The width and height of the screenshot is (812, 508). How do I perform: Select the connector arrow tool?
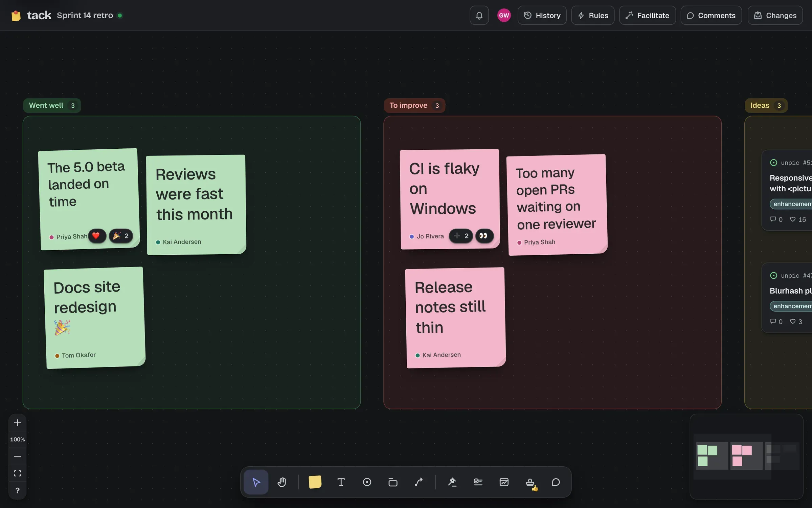click(x=419, y=482)
